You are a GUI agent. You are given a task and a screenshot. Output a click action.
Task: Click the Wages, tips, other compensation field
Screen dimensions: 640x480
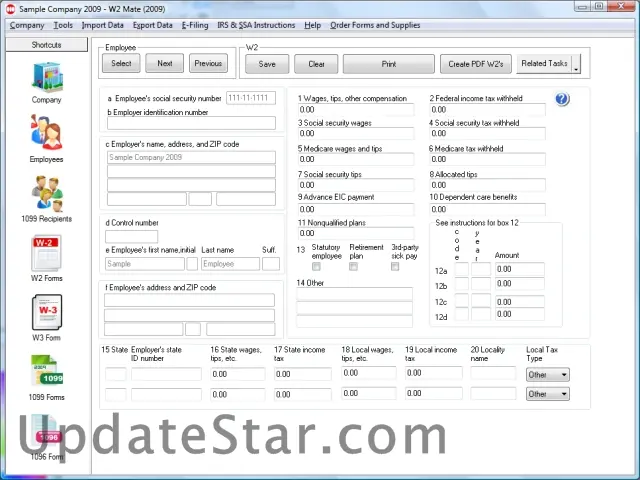[x=356, y=109]
